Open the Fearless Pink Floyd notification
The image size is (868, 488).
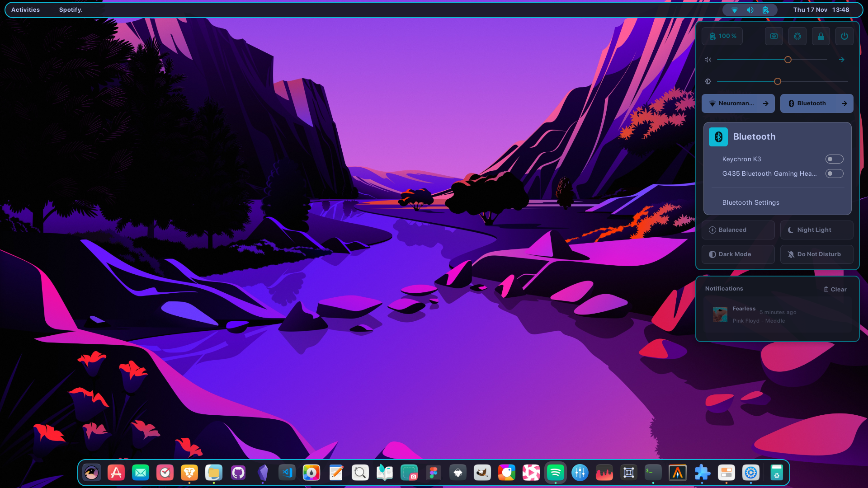778,314
